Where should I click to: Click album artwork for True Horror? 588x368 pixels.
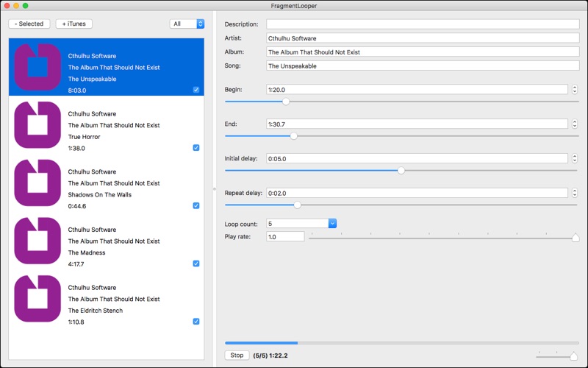pos(37,125)
